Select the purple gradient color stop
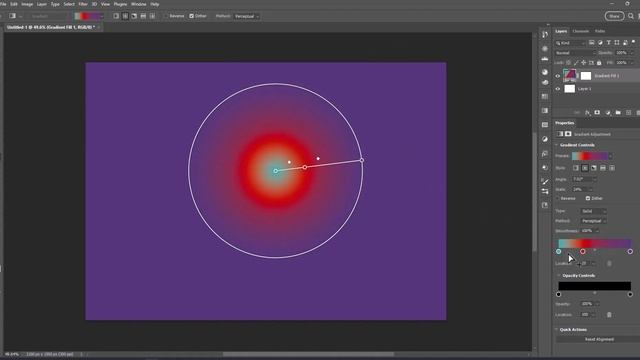 coord(630,251)
